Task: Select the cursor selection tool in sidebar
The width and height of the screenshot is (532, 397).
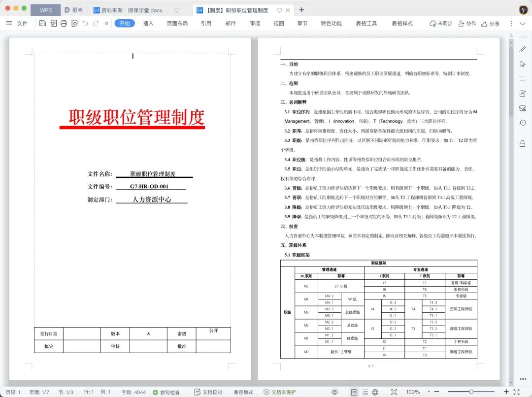Action: click(523, 64)
